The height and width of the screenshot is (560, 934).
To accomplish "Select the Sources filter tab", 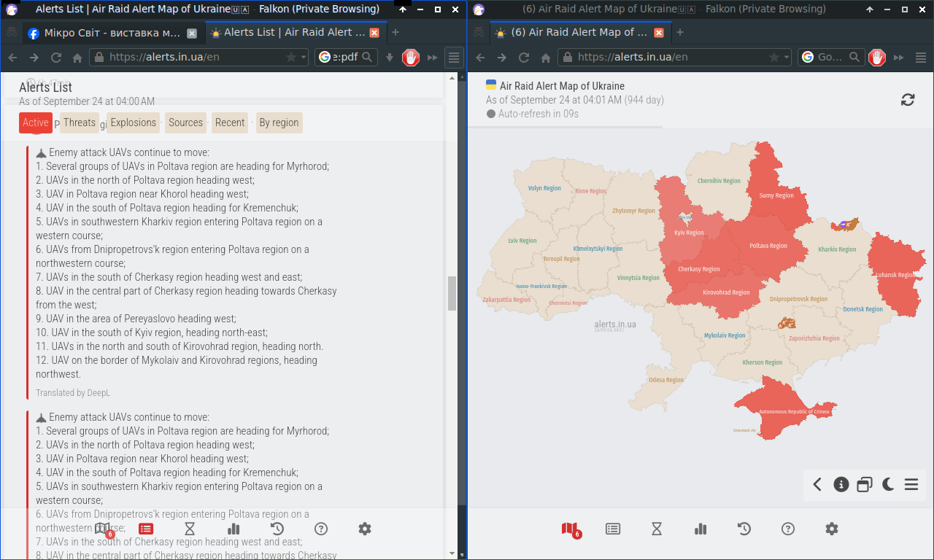I will click(x=185, y=122).
